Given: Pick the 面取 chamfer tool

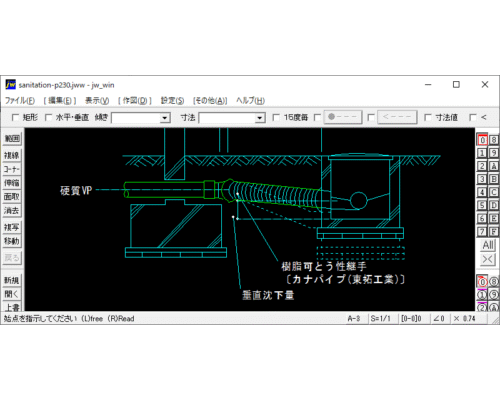Looking at the screenshot, I should click(x=12, y=197).
